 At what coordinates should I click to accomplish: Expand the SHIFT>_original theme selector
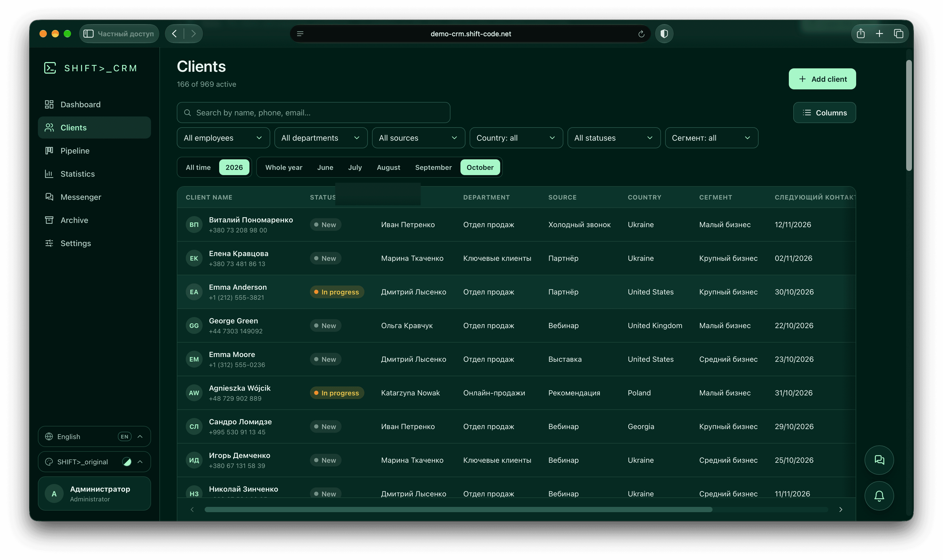click(94, 461)
